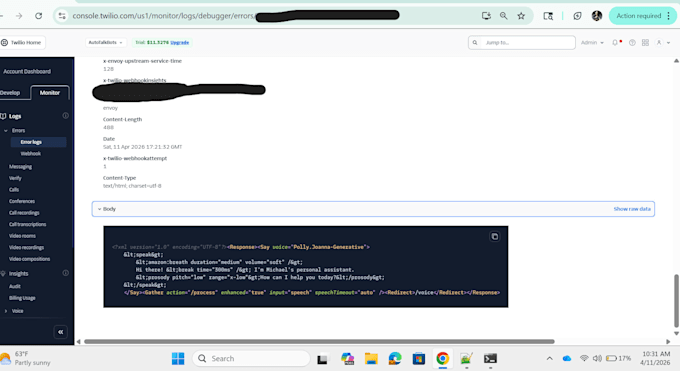Follow the Upgrade link next to the trial balance
This screenshot has height=371, width=680.
(x=180, y=43)
